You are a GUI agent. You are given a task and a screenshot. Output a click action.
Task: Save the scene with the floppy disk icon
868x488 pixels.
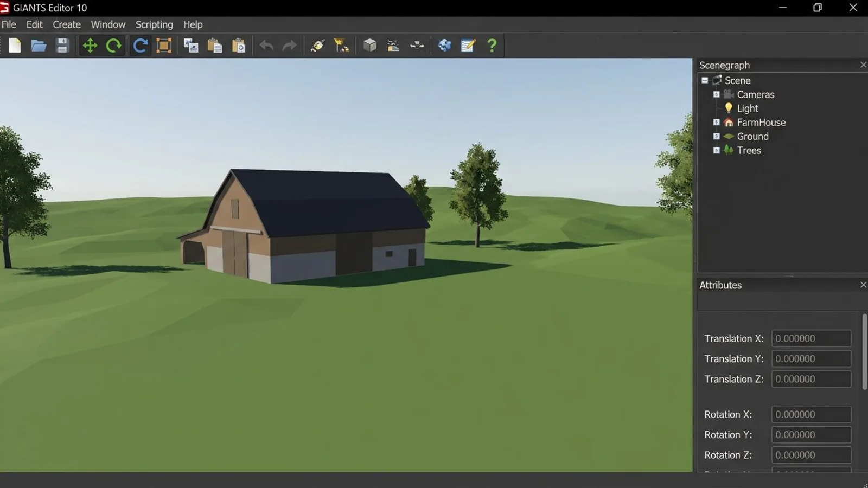tap(62, 46)
